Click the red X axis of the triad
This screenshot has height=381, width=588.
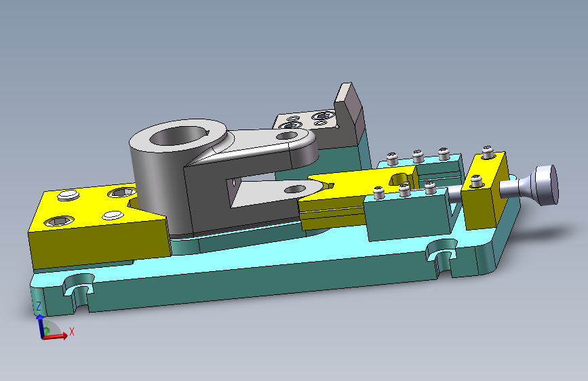point(56,336)
